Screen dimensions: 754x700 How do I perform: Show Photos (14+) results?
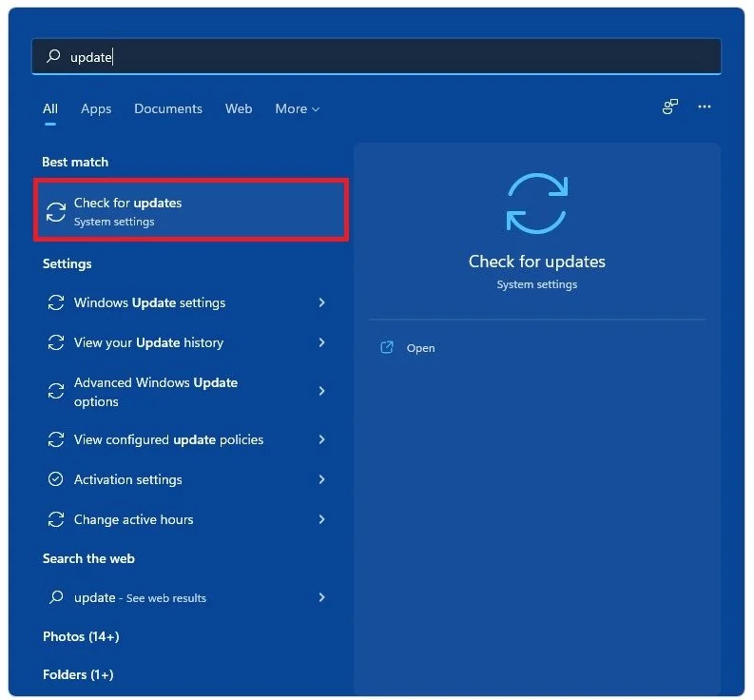81,636
